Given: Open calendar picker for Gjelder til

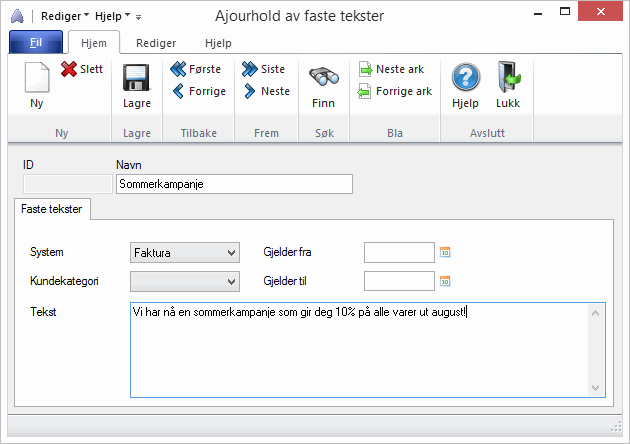Looking at the screenshot, I should pos(446,281).
